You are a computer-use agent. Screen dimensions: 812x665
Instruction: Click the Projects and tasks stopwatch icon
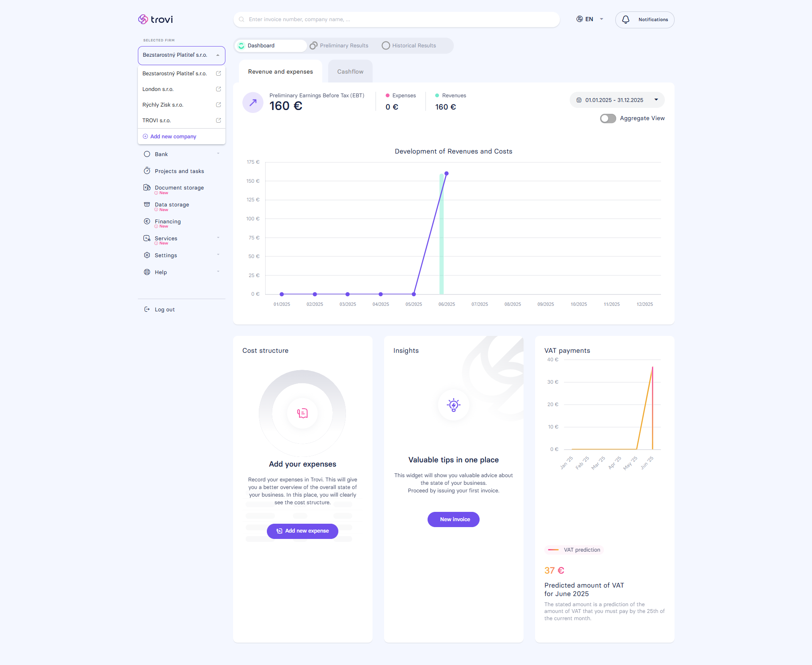click(x=147, y=171)
